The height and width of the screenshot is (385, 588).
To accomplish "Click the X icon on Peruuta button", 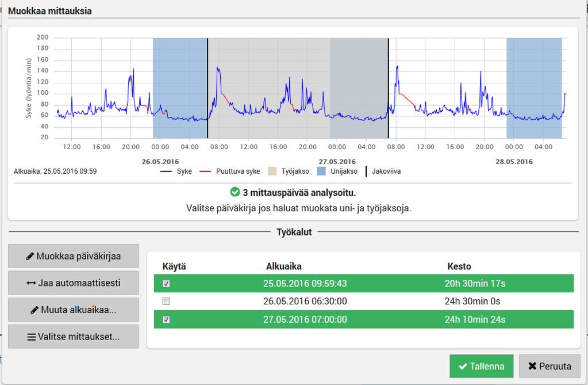I will tap(532, 366).
